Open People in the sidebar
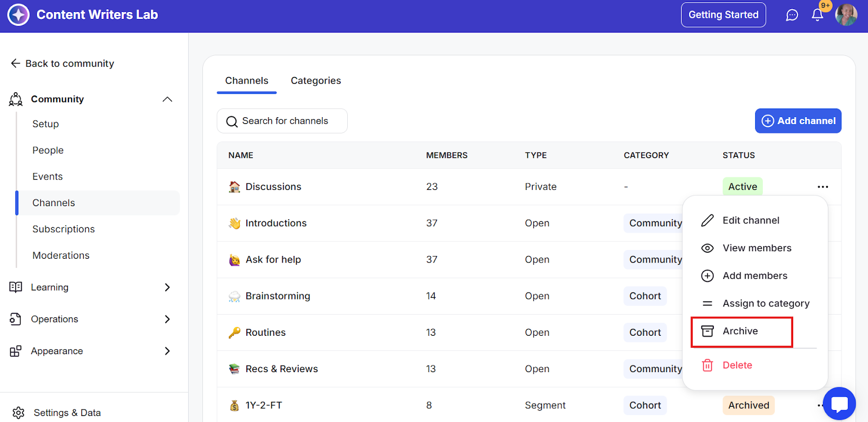 [48, 150]
